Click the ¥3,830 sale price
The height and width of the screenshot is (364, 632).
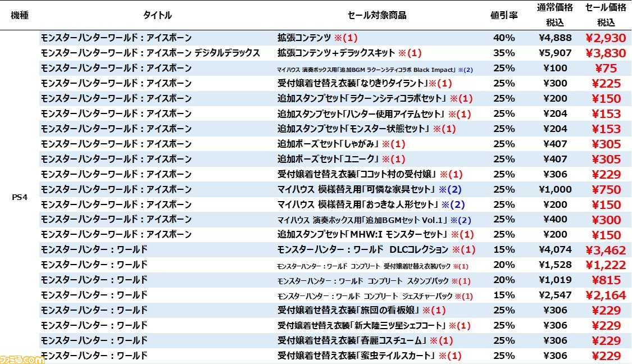(x=606, y=53)
